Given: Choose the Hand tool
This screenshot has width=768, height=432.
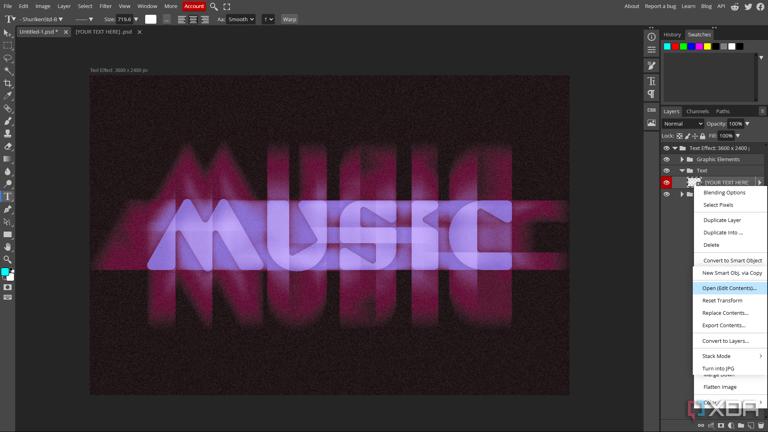Looking at the screenshot, I should click(8, 246).
